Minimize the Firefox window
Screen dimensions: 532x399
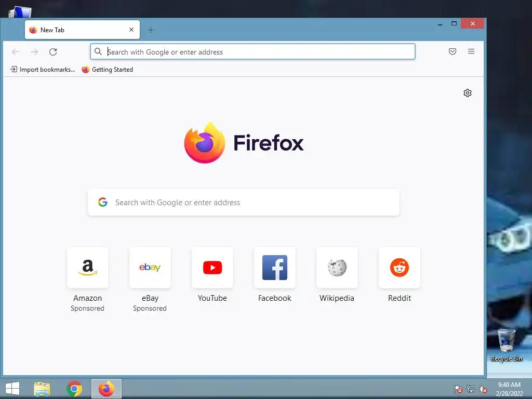tap(440, 24)
